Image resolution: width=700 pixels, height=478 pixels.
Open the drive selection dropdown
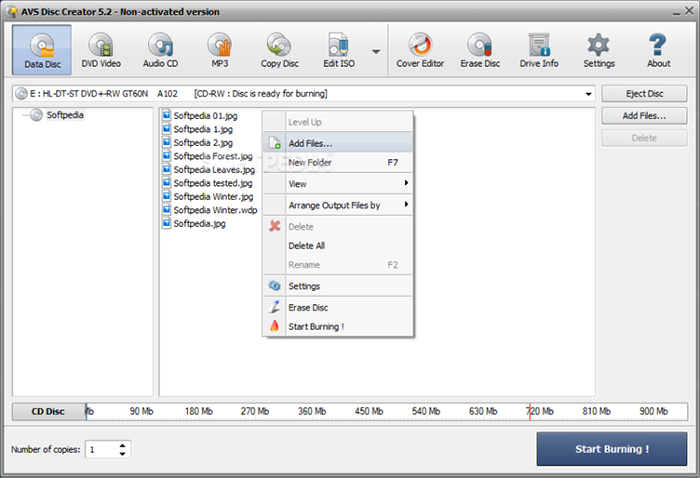point(588,94)
